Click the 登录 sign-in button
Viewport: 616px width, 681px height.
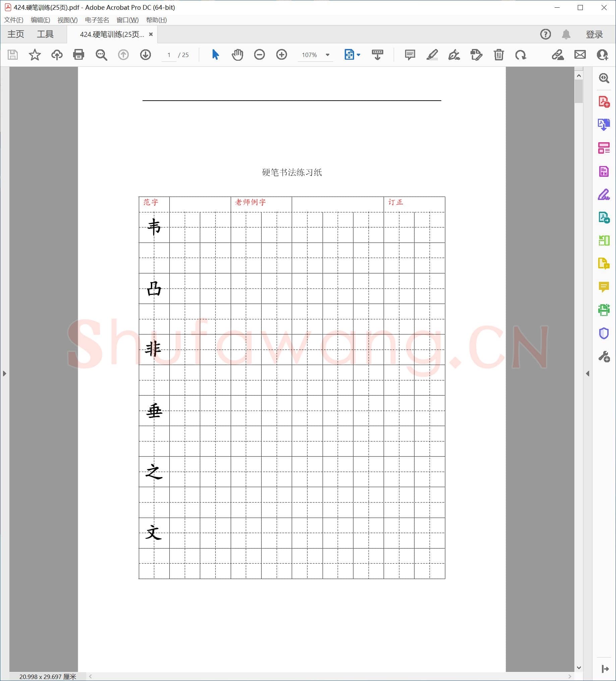coord(594,34)
